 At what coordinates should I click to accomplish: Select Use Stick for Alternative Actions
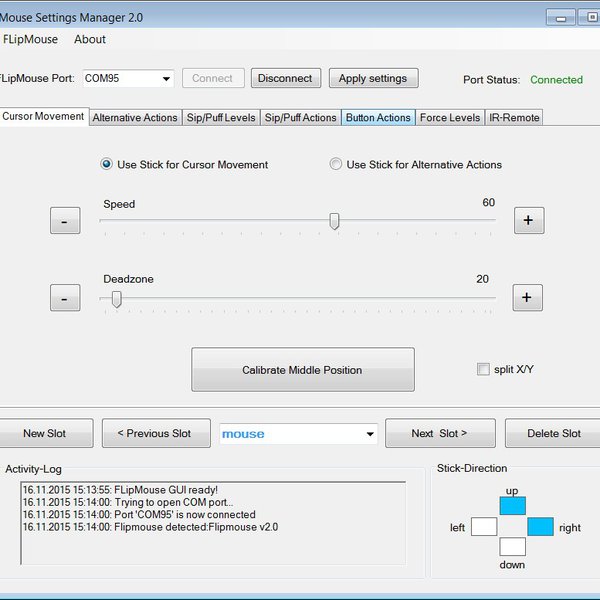pyautogui.click(x=336, y=165)
